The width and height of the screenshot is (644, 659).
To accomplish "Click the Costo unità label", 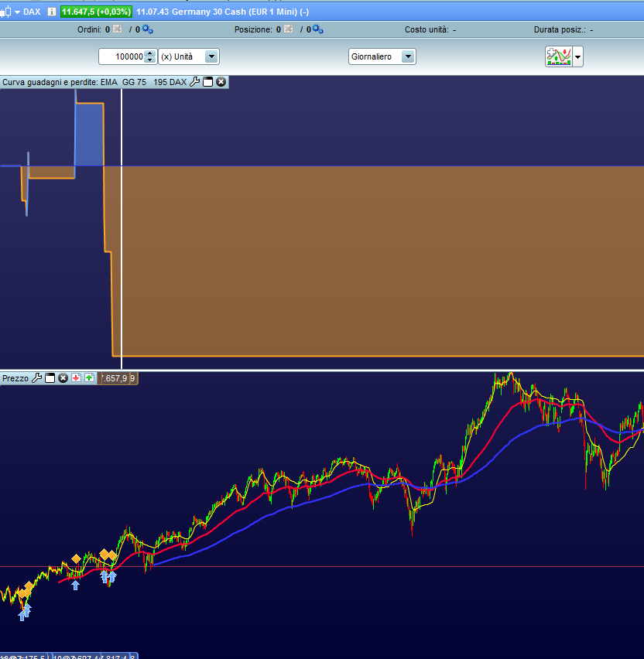I will click(426, 29).
